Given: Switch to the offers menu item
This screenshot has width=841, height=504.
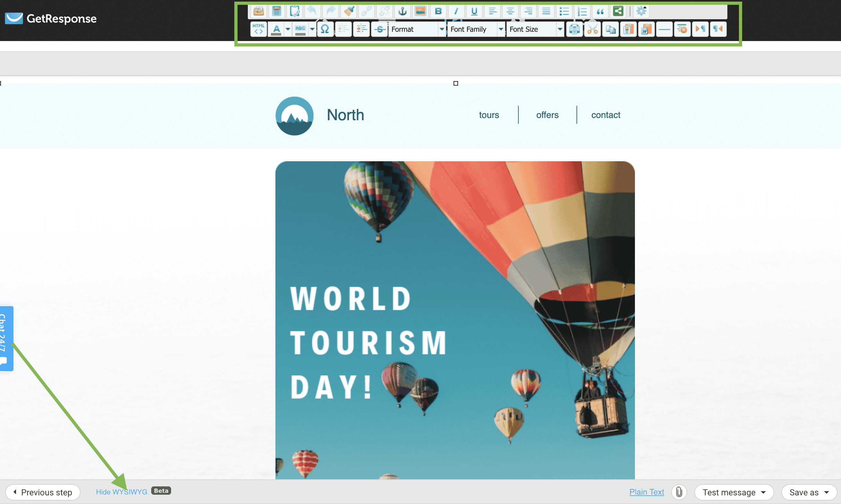Looking at the screenshot, I should (547, 115).
